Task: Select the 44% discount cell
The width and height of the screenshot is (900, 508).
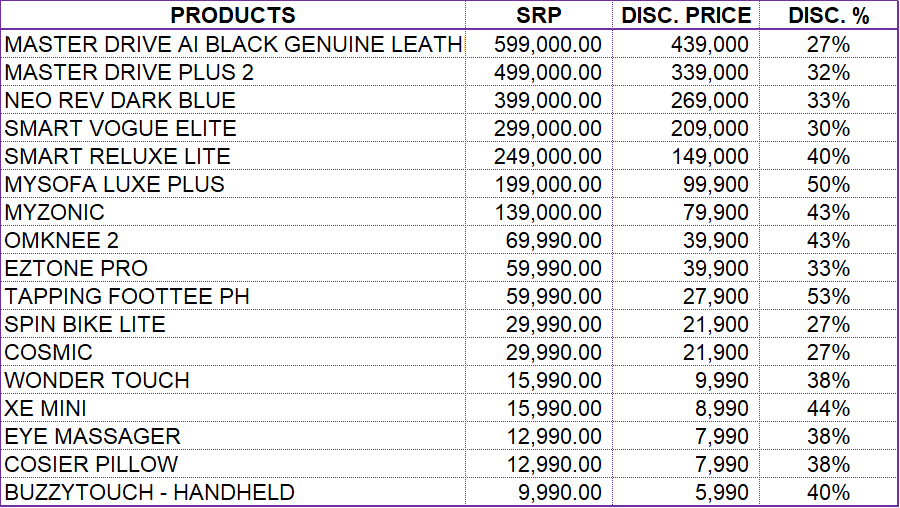Action: pyautogui.click(x=828, y=409)
